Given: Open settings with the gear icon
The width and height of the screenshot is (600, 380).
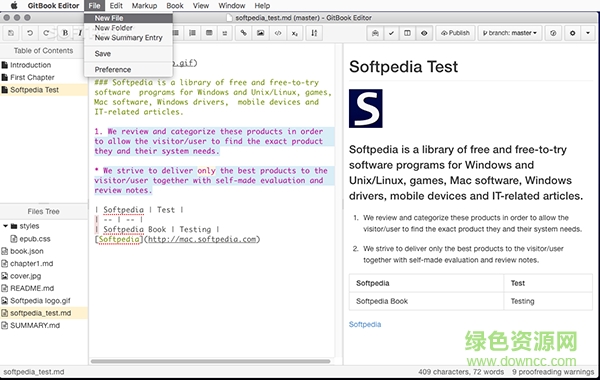Looking at the screenshot, I should tap(572, 33).
